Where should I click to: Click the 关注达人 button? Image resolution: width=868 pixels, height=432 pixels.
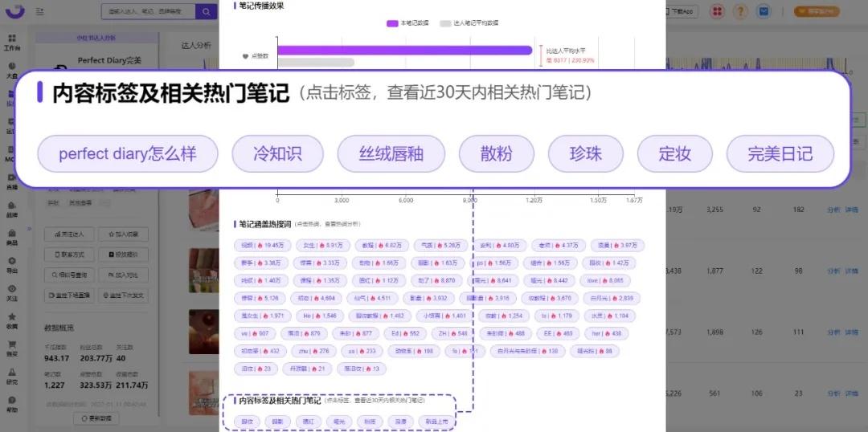point(69,234)
